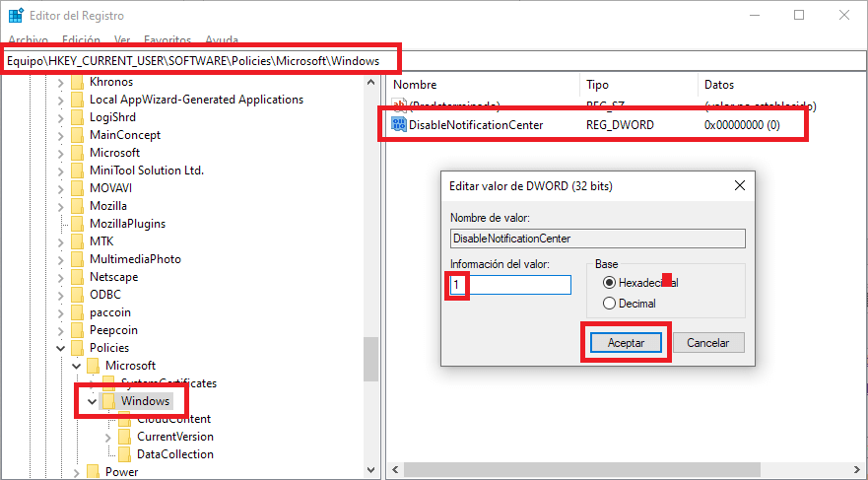Maximize the Registry Editor window
Screen dimensions: 868x480
(799, 15)
